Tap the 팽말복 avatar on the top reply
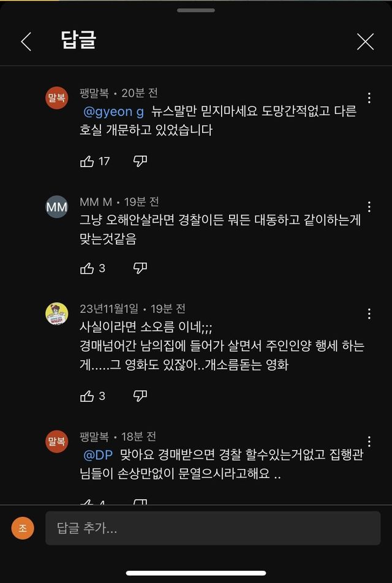392x583 pixels. (57, 99)
